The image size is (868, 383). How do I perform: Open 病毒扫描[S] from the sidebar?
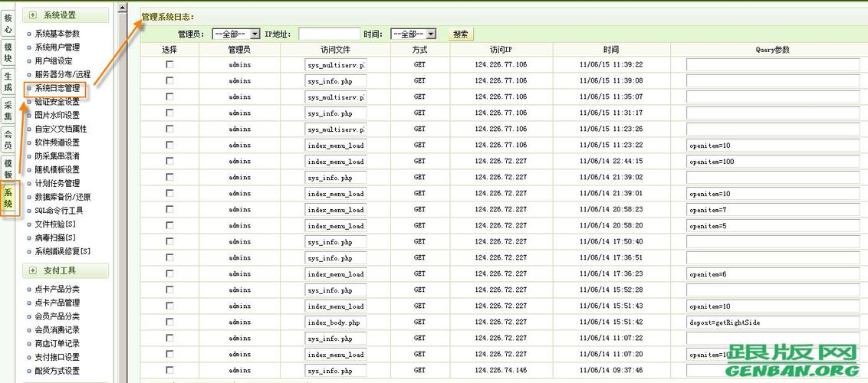(x=55, y=238)
